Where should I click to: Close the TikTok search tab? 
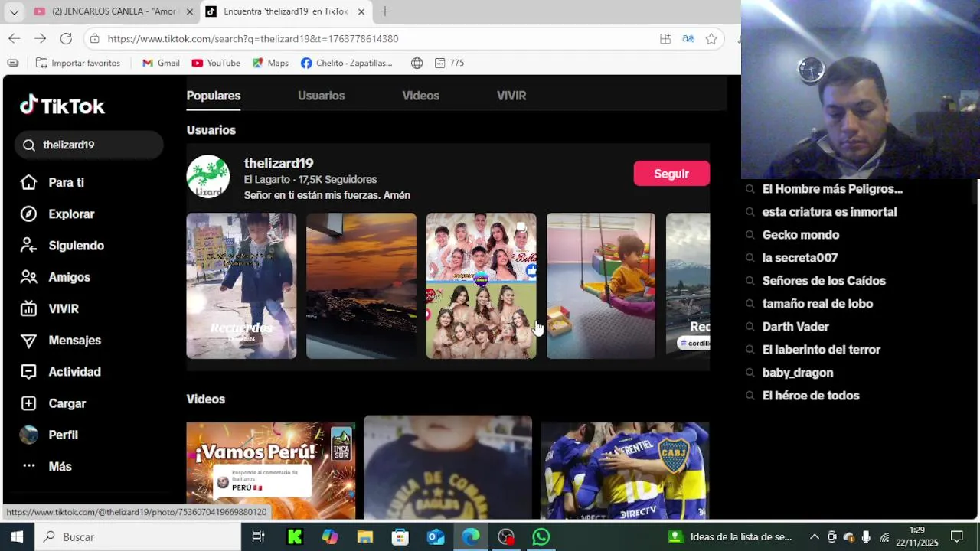pos(361,11)
